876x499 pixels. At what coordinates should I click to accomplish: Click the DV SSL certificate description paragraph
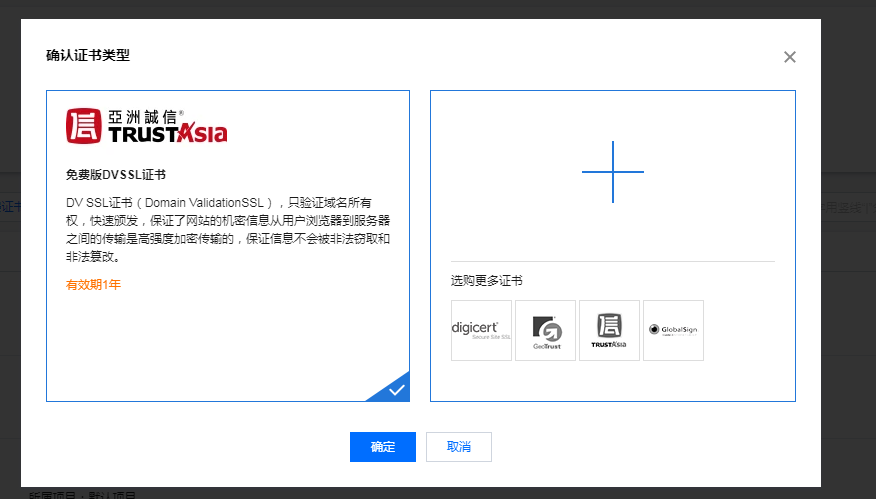[227, 229]
